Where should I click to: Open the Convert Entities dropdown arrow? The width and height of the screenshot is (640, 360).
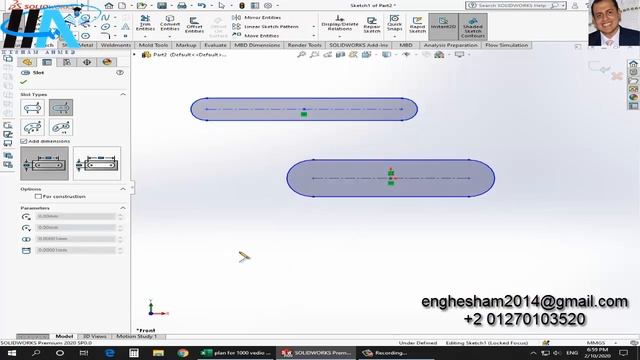(170, 36)
